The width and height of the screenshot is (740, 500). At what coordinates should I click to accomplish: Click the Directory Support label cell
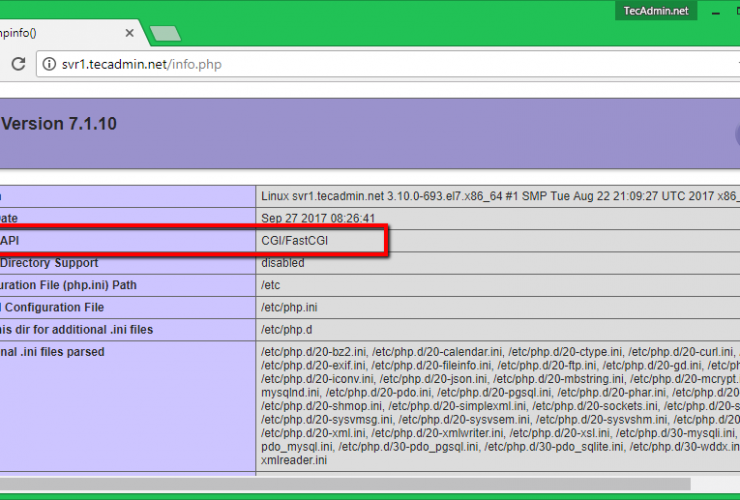[50, 263]
